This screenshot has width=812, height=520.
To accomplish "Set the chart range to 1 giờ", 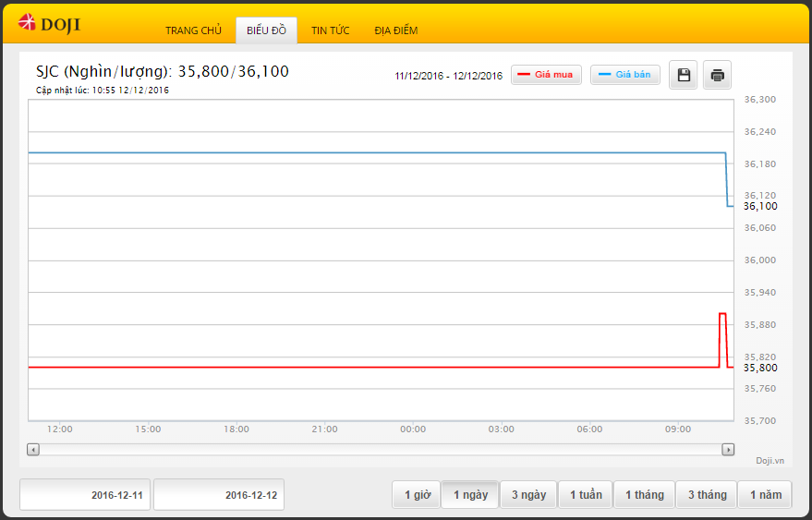I will 417,495.
